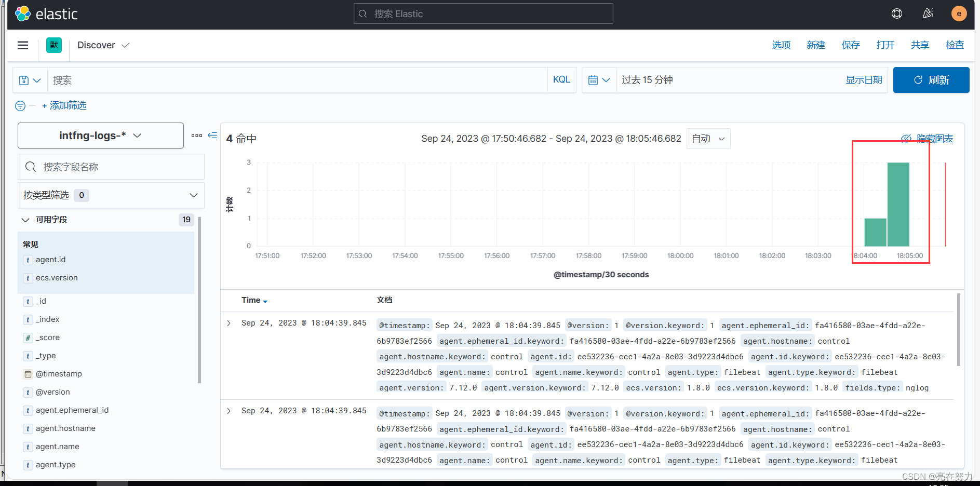Switch query language using KQL button

tap(561, 79)
